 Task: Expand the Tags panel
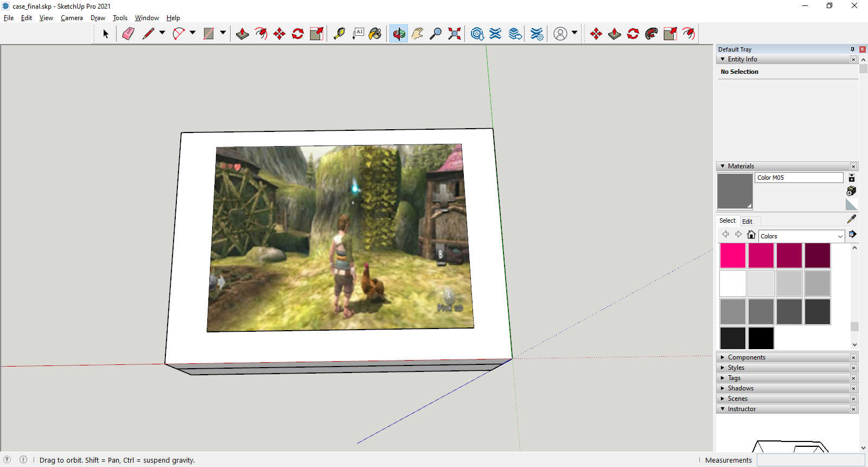[723, 378]
